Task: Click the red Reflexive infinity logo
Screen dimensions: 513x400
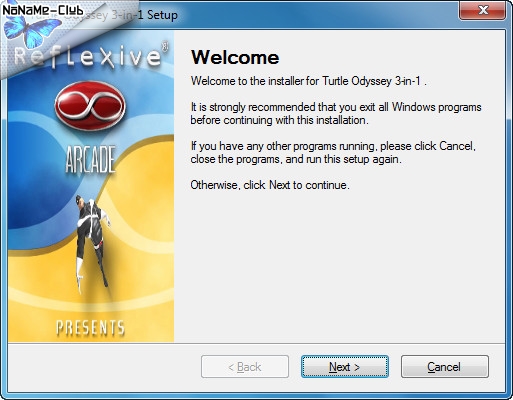Action: [90, 106]
